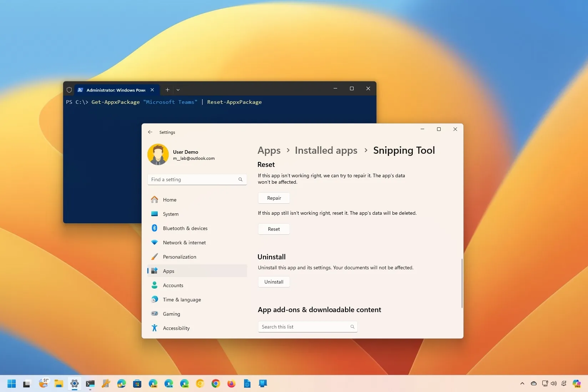Select System settings in the sidebar
588x392 pixels.
pos(171,214)
